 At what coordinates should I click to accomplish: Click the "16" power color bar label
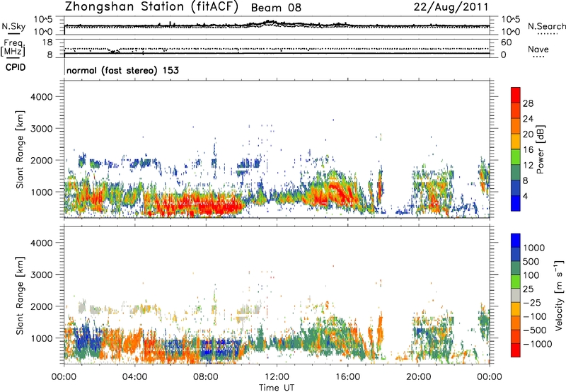[x=528, y=150]
